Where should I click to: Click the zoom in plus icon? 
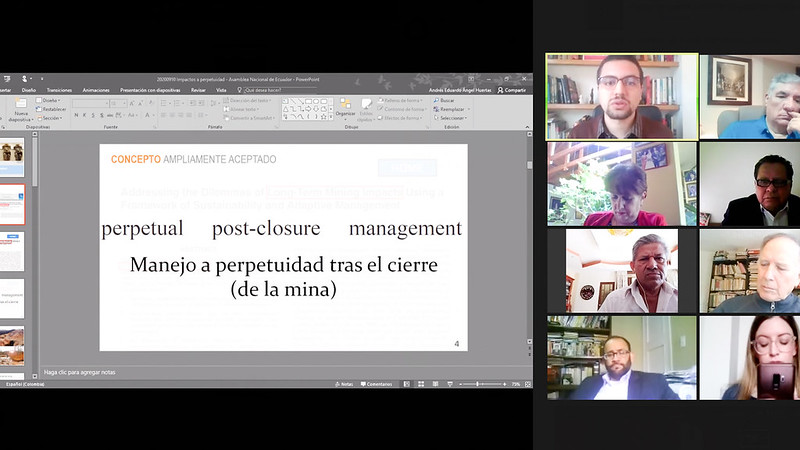point(505,384)
